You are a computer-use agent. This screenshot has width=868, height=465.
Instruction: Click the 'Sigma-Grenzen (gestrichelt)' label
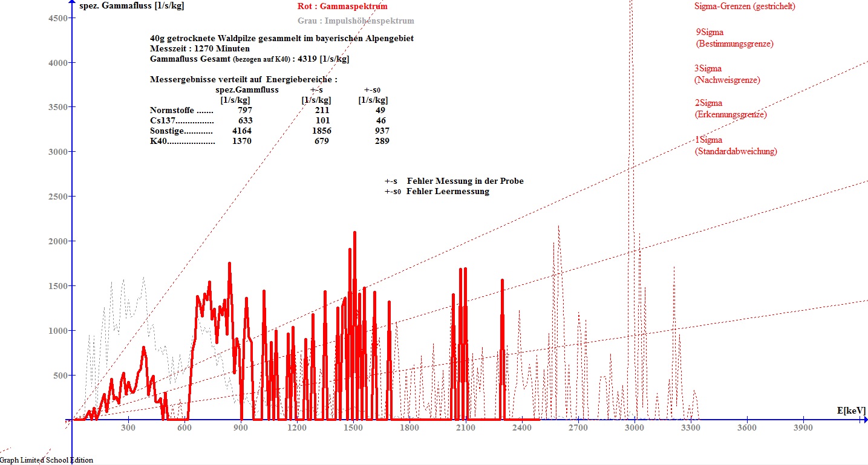click(745, 7)
